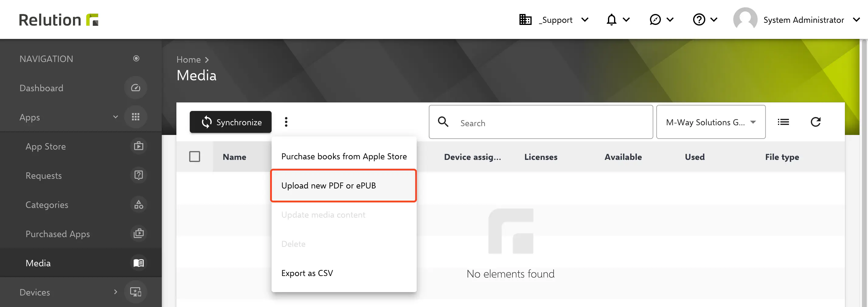Click the list view icon

click(783, 122)
